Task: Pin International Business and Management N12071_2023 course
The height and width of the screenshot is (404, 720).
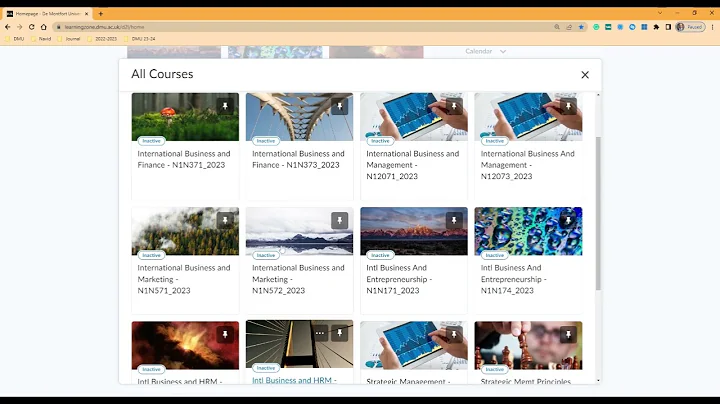Action: [x=454, y=106]
